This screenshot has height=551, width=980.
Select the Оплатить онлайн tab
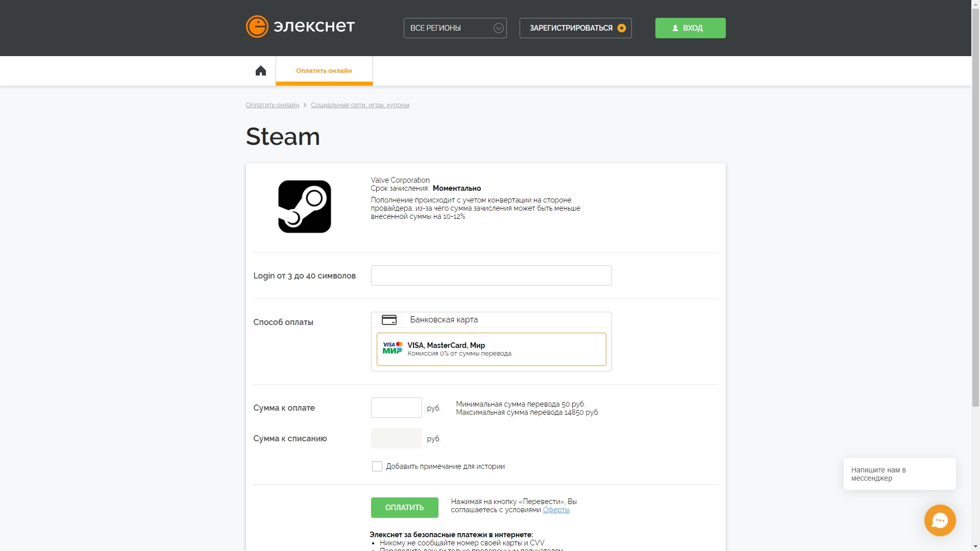[x=324, y=71]
